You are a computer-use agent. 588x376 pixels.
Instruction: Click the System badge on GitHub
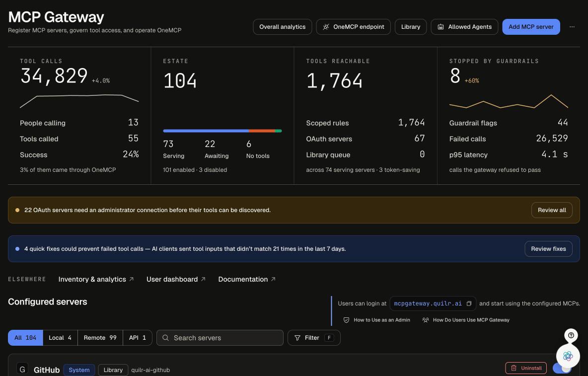pyautogui.click(x=79, y=370)
